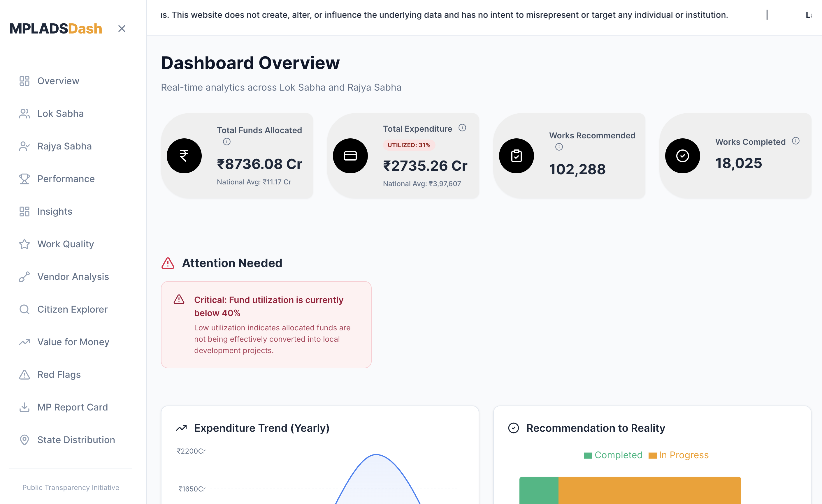822x504 pixels.
Task: Toggle the Completed legend in Recommendation chart
Action: coord(613,455)
